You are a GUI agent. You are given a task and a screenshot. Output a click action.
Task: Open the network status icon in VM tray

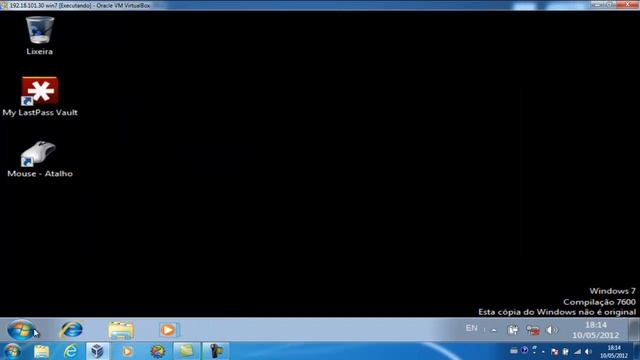point(533,330)
